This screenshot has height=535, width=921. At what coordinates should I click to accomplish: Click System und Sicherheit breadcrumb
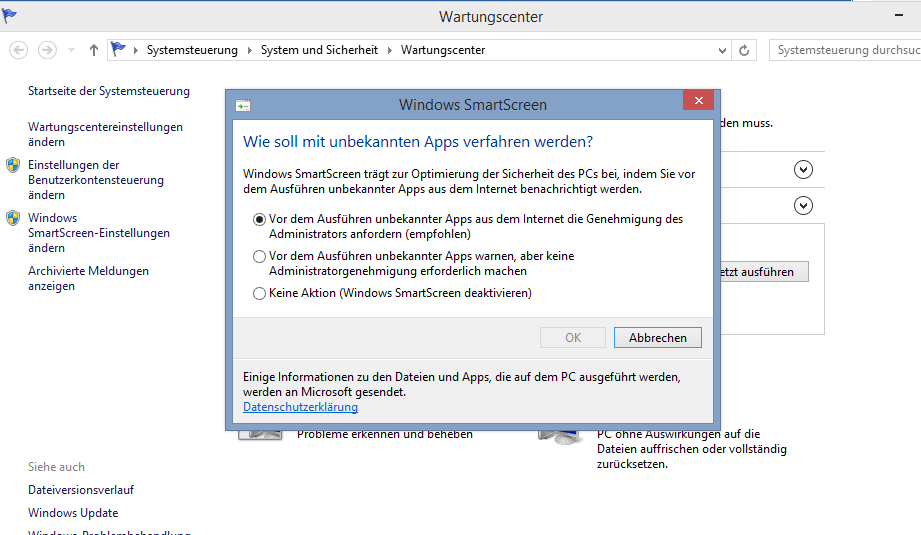tap(319, 50)
